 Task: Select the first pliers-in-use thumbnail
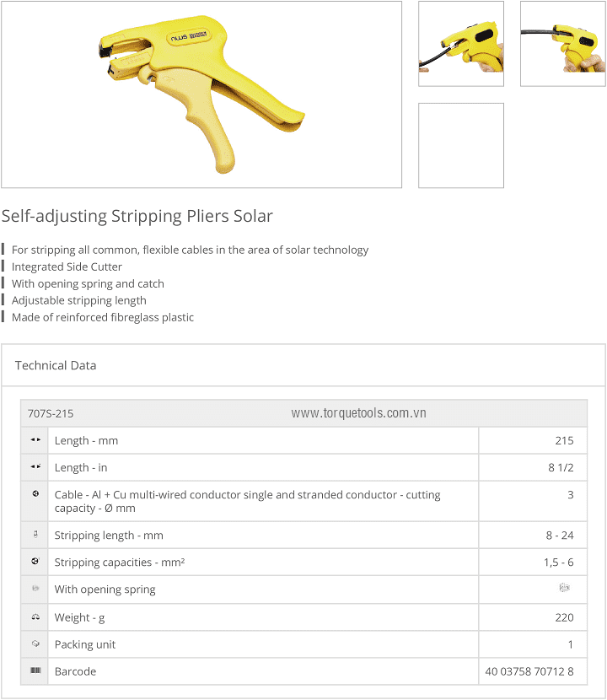[461, 44]
